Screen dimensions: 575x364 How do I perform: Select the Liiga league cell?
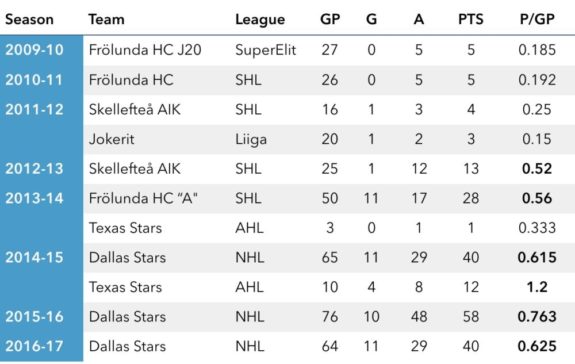coord(251,140)
